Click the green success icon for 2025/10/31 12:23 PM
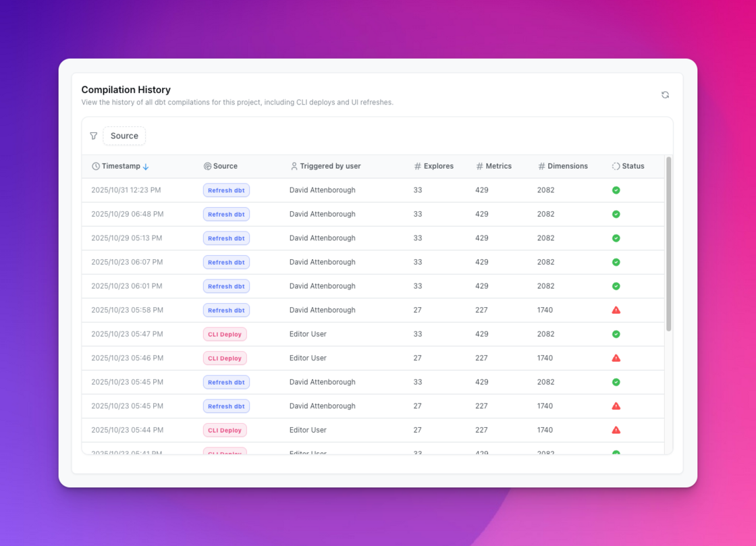The image size is (756, 546). (616, 190)
